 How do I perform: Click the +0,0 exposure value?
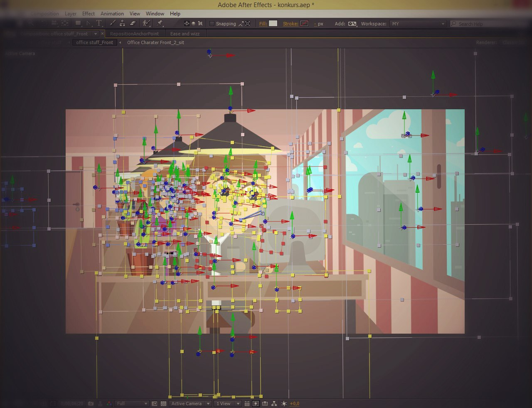(295, 403)
